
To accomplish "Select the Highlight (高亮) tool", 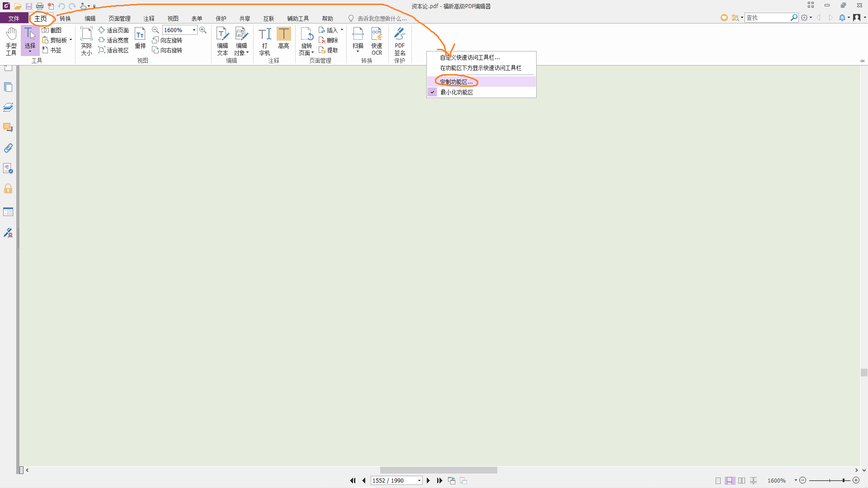I will click(283, 38).
